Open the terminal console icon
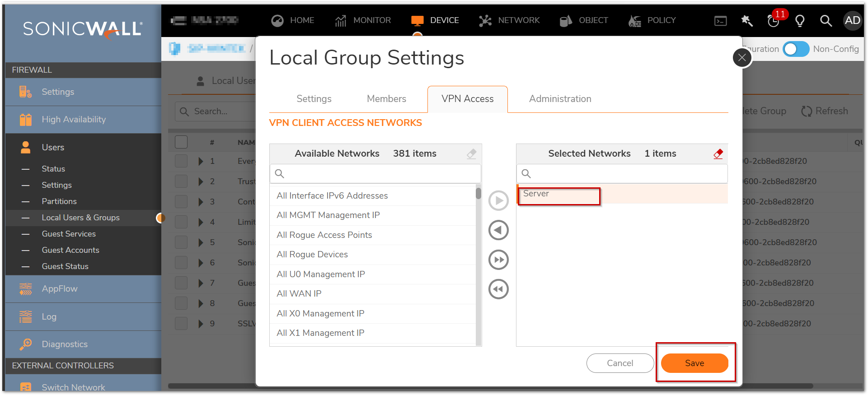 (721, 21)
